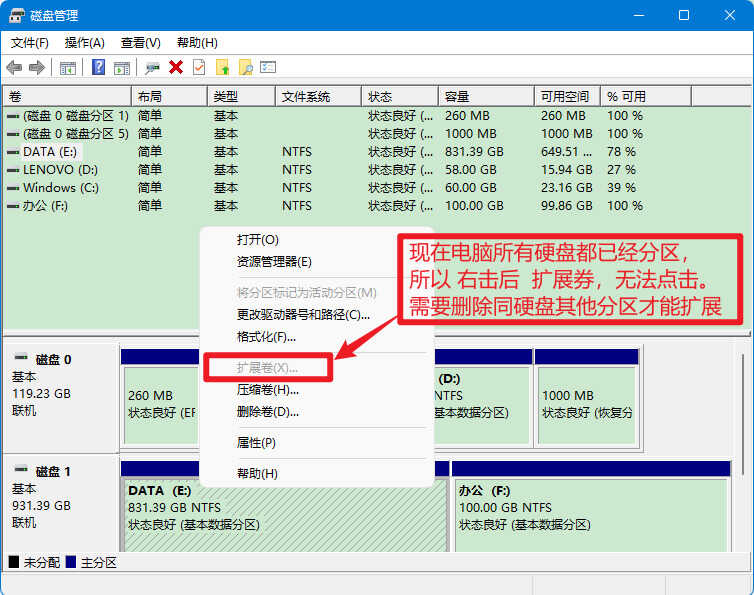
Task: Choose 压缩卷(H) in context menu
Action: coord(268,390)
